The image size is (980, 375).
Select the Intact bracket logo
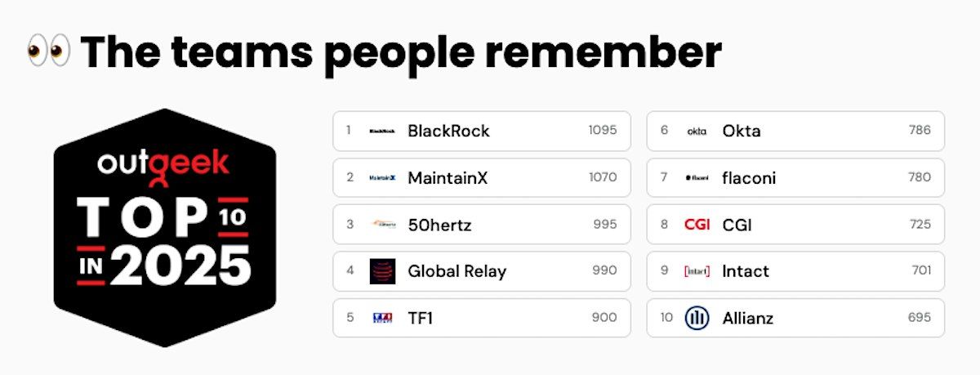[697, 271]
